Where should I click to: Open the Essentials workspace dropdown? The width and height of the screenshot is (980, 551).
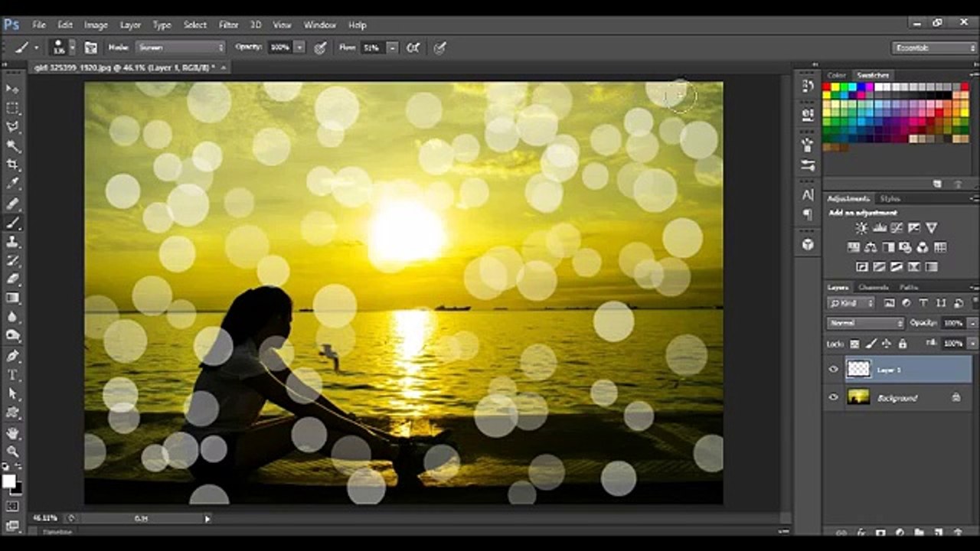[934, 47]
